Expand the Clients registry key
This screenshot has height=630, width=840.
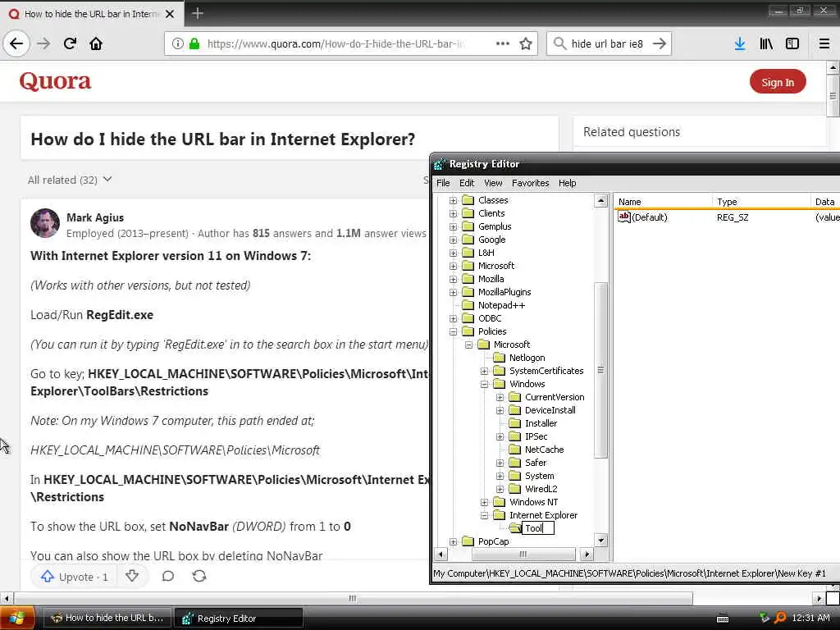453,213
